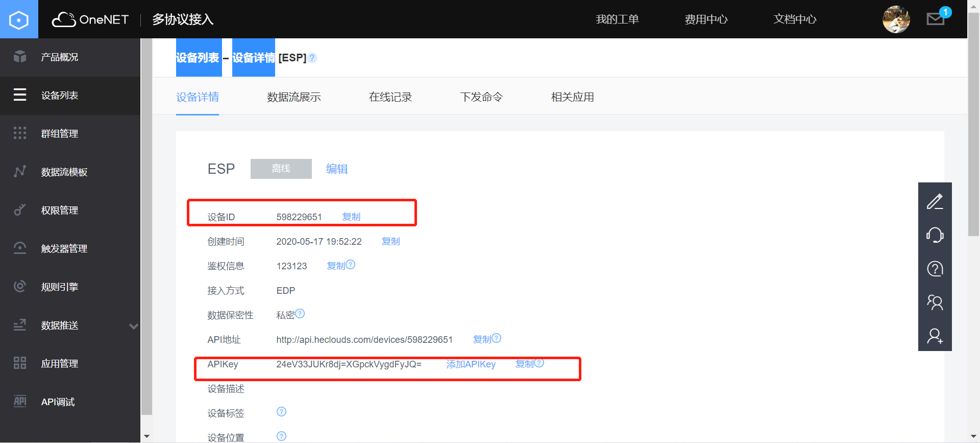Open 文档中心 in top navigation
This screenshot has width=980, height=443.
click(795, 19)
